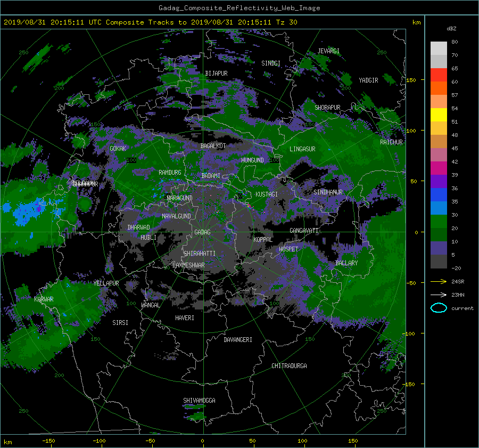
Task: Click the GANGAVATI city label
Action: click(304, 231)
